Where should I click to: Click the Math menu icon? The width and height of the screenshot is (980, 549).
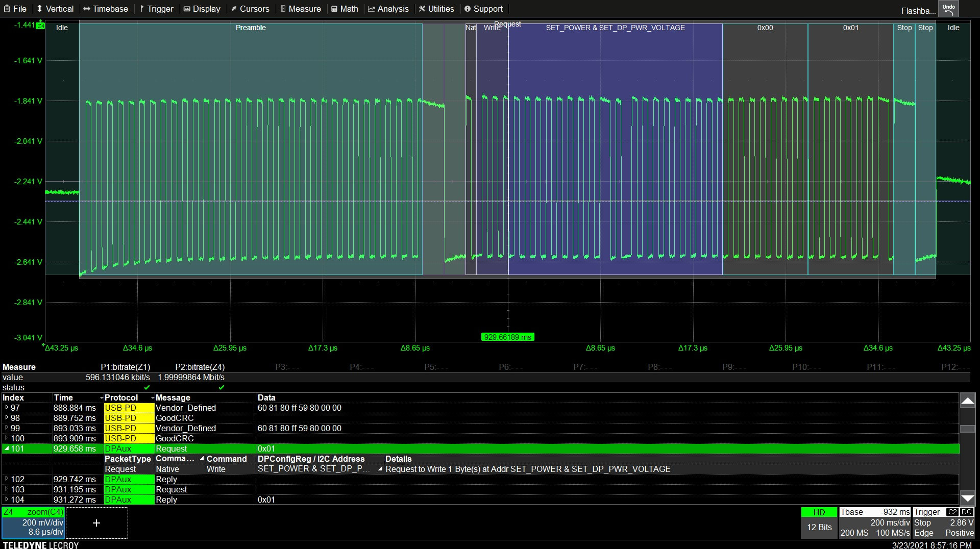point(334,8)
